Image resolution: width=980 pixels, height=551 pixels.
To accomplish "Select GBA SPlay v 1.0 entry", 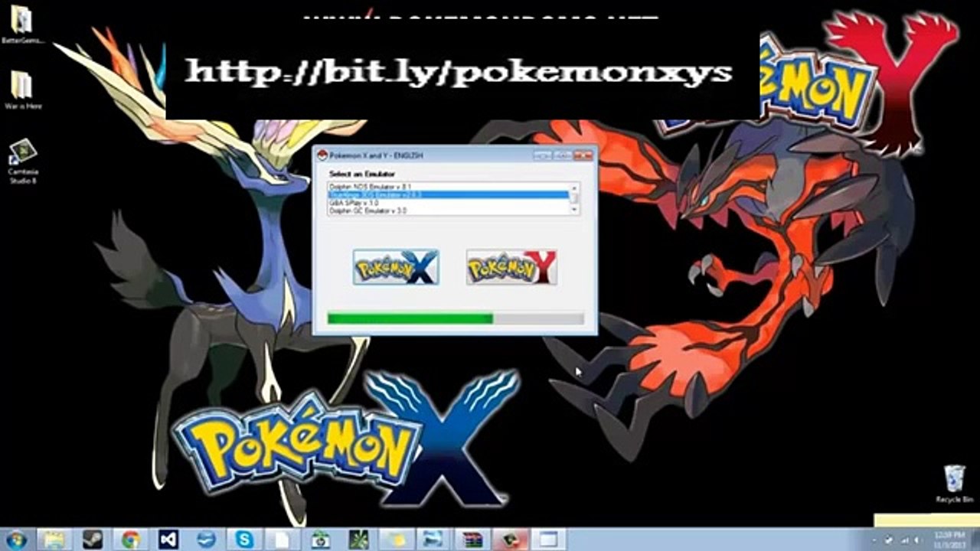I will (449, 203).
